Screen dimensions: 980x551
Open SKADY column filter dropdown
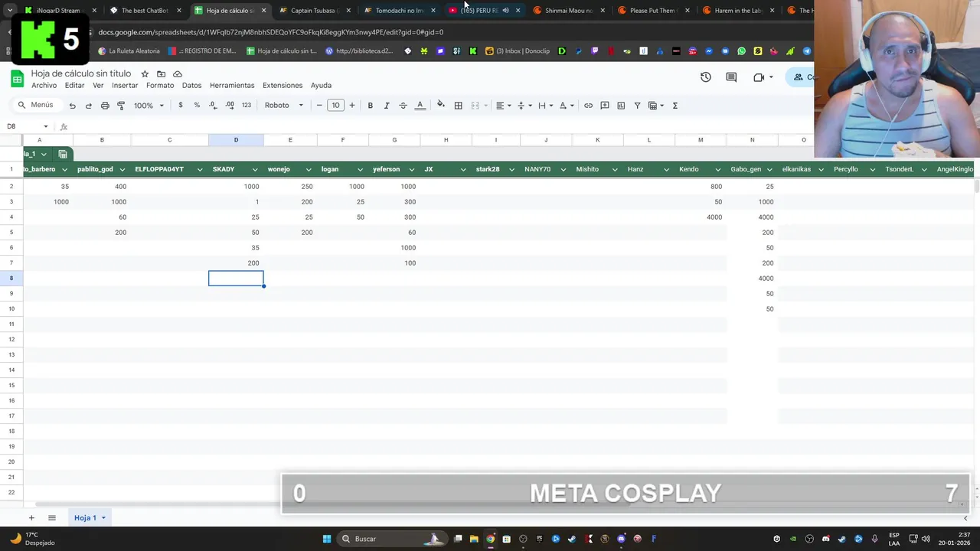[x=254, y=169]
